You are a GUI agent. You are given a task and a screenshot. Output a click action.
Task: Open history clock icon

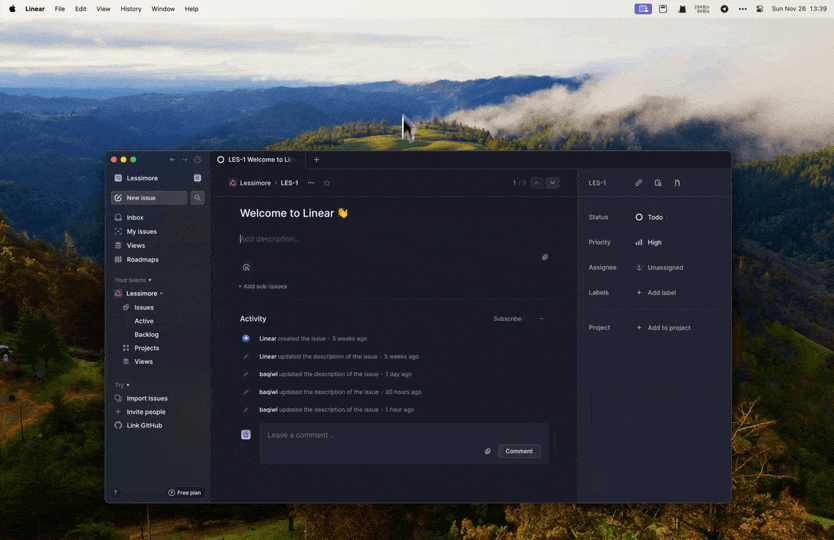pyautogui.click(x=197, y=160)
